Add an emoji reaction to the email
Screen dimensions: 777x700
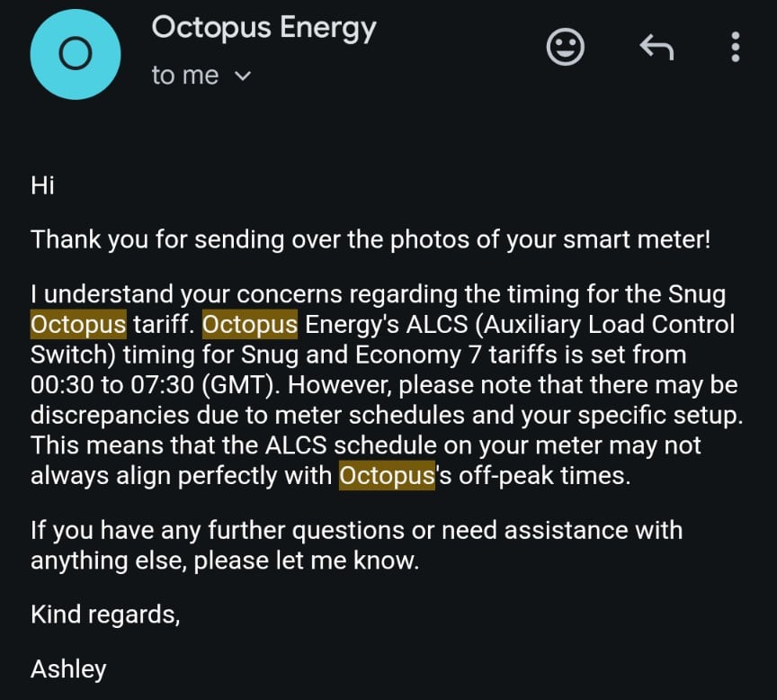[x=566, y=47]
